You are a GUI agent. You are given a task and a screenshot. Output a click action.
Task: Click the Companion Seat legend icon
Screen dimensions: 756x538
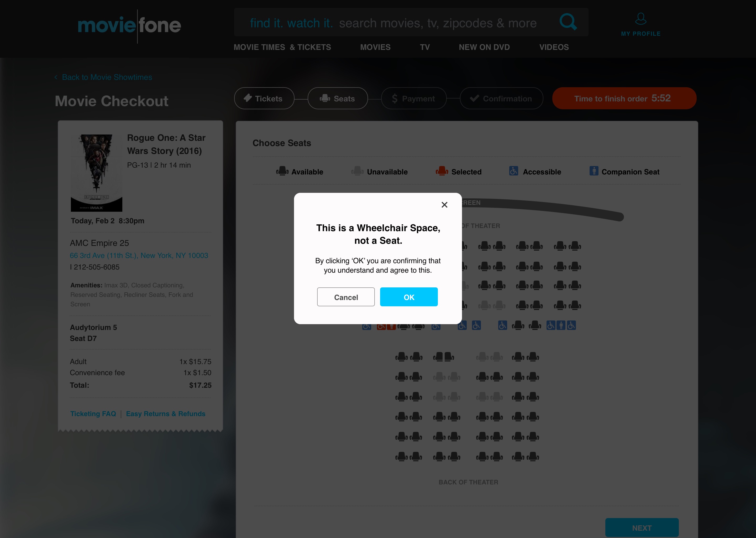point(594,171)
